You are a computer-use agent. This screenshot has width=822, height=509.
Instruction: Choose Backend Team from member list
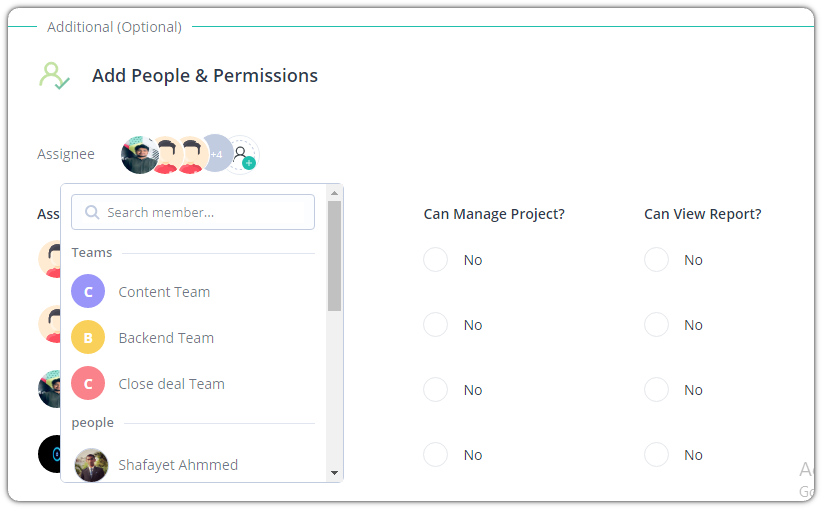click(x=166, y=338)
